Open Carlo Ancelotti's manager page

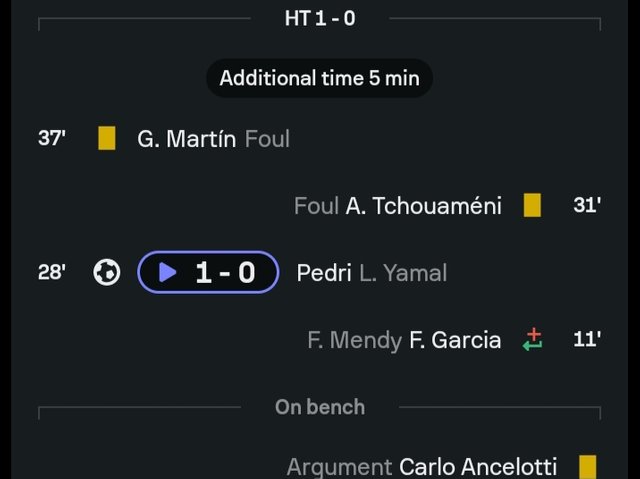[x=478, y=467]
